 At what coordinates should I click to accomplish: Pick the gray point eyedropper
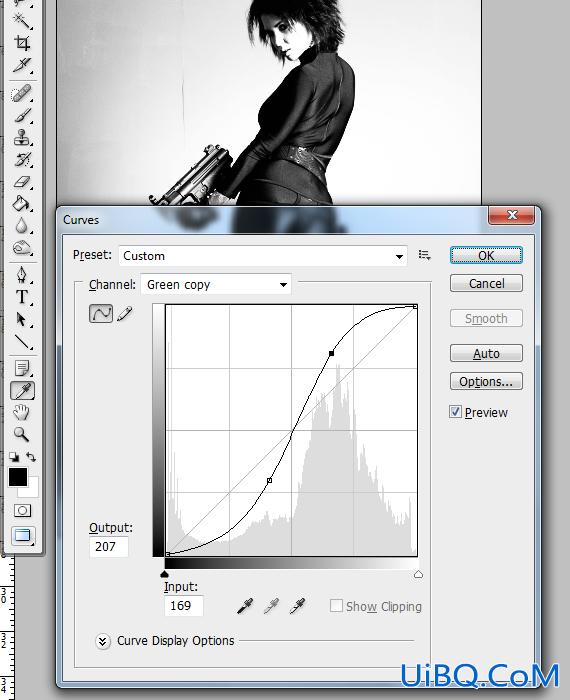click(x=271, y=606)
